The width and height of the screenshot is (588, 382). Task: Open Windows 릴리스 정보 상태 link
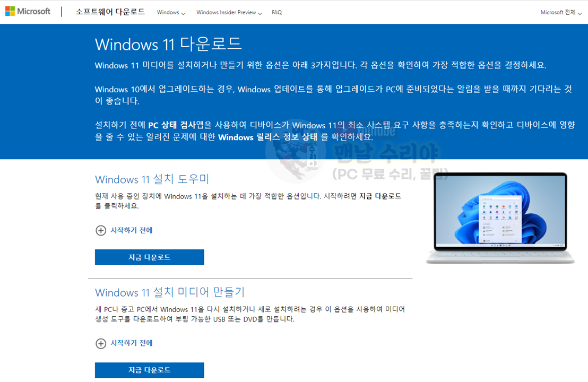(268, 137)
